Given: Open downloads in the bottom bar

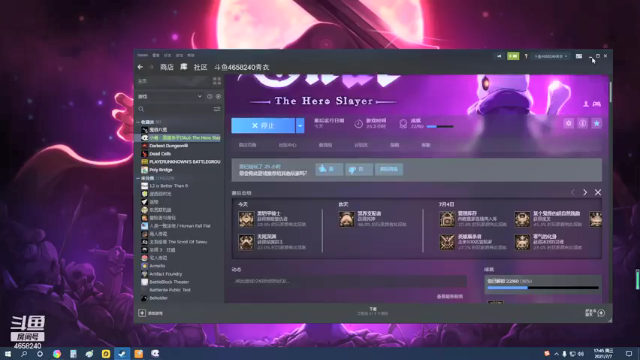Looking at the screenshot, I should 373,311.
